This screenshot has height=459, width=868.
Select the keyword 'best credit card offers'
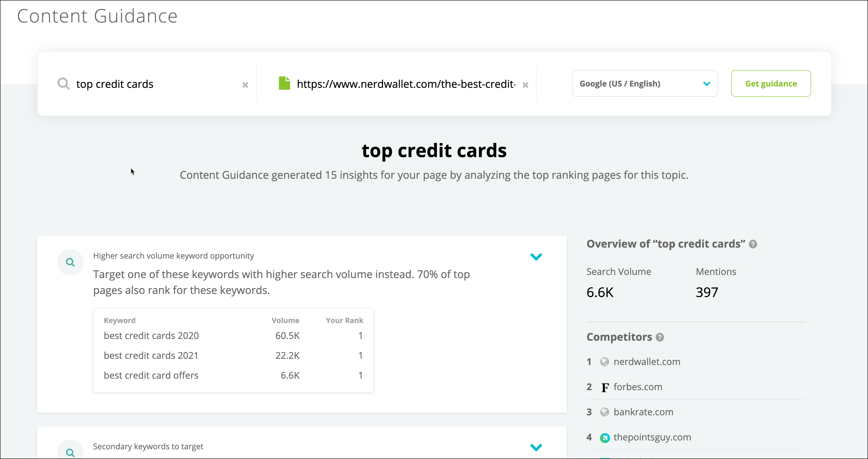tap(151, 376)
